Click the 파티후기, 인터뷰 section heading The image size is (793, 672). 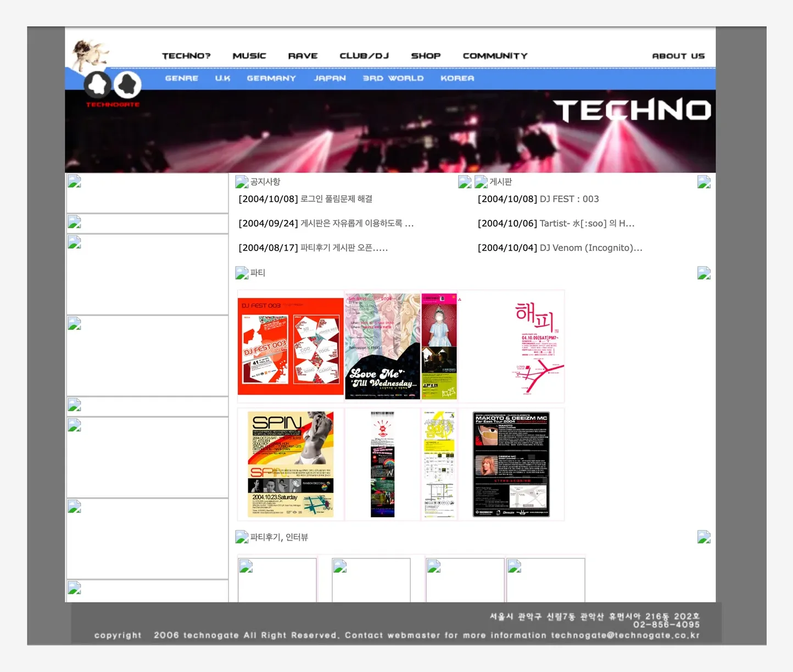point(279,537)
